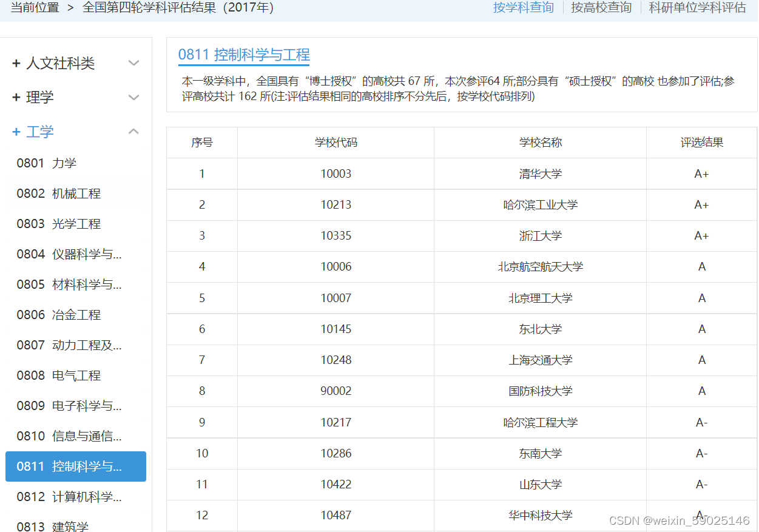
Task: Click the A- result for 东南大学
Action: tap(702, 454)
